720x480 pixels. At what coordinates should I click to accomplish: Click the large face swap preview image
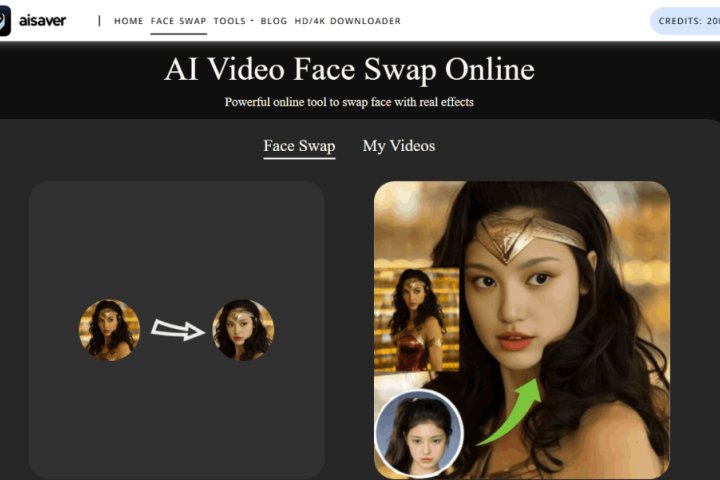point(522,330)
